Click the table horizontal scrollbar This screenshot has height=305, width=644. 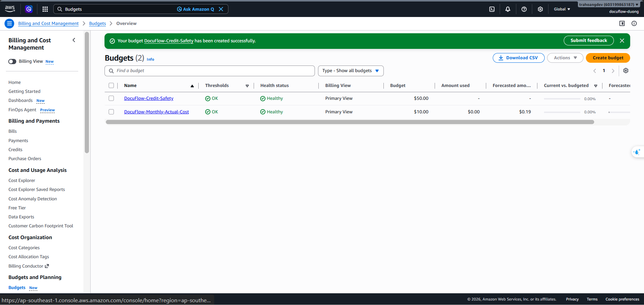point(350,122)
